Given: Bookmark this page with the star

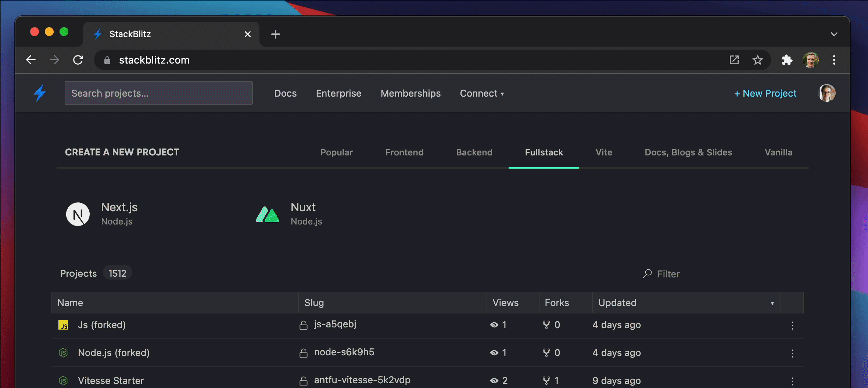Looking at the screenshot, I should [757, 60].
